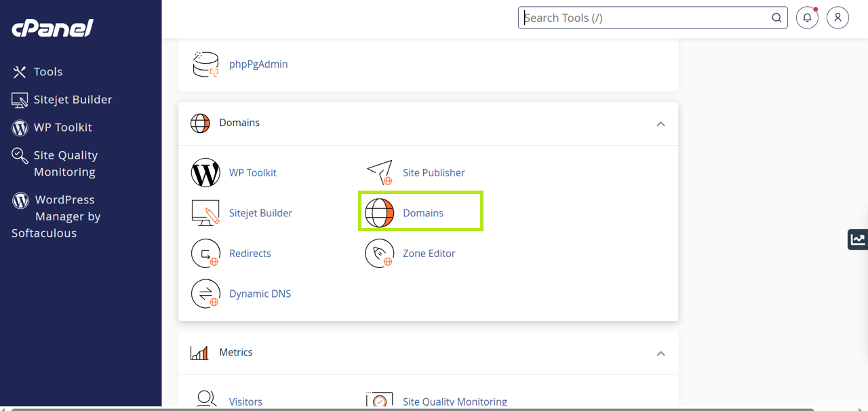
Task: Click the Dynamic DNS icon
Action: (205, 294)
